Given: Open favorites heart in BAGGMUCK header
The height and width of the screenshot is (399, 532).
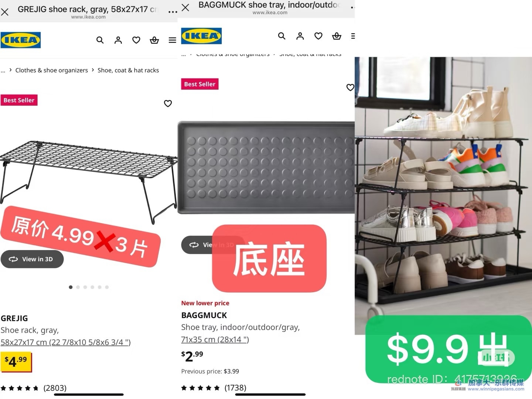Looking at the screenshot, I should pos(318,36).
